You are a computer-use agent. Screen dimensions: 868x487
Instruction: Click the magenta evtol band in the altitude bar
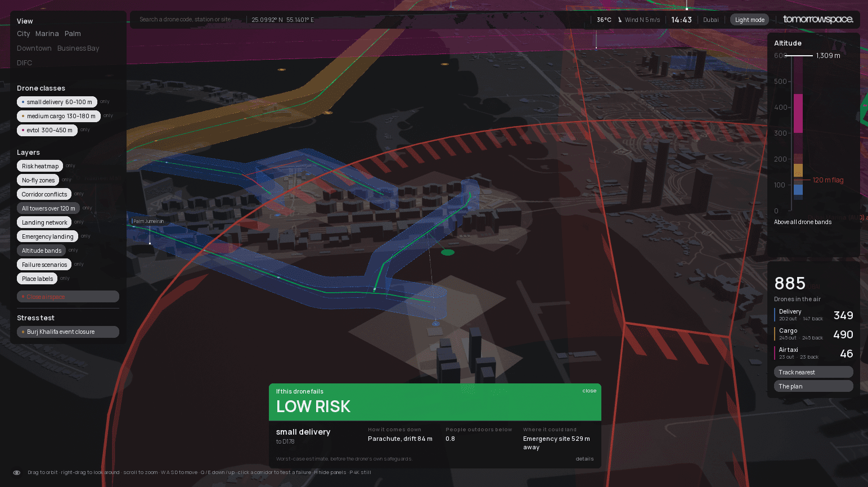tap(798, 113)
